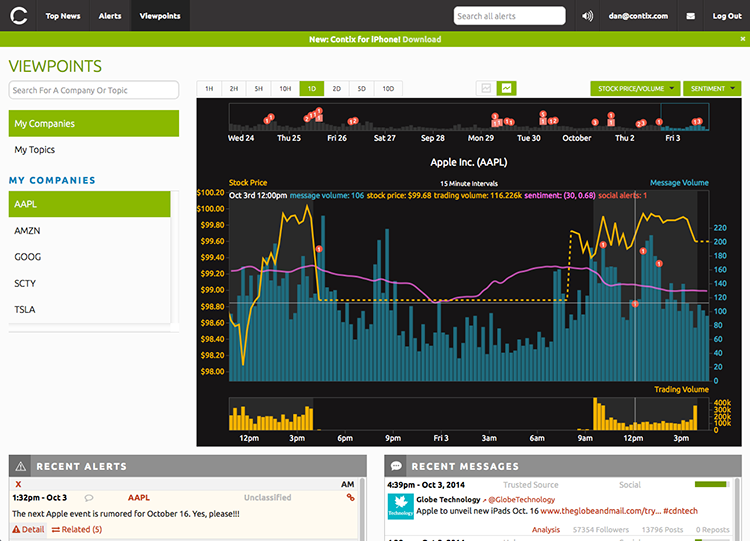The height and width of the screenshot is (541, 750).
Task: Focus the Search all alerts field
Action: [x=509, y=16]
